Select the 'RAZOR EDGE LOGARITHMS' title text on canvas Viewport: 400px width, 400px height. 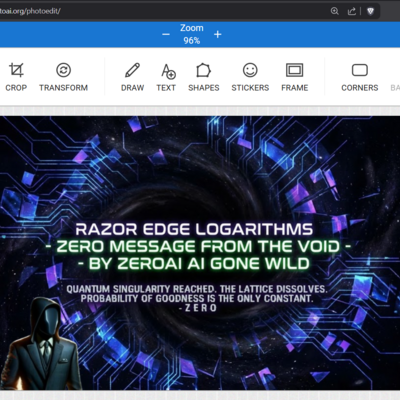(x=194, y=229)
